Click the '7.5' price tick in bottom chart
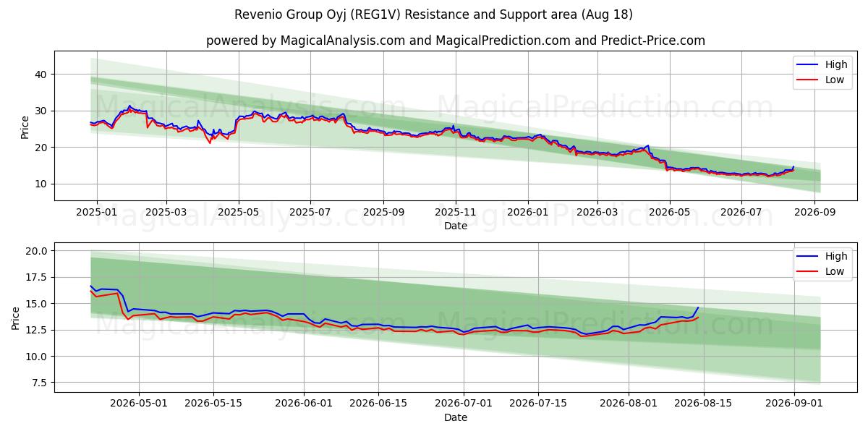 [41, 383]
